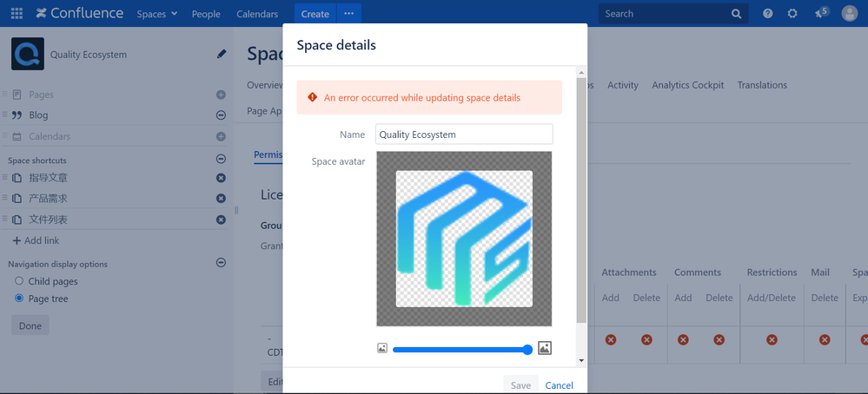The height and width of the screenshot is (394, 868).
Task: Click the Attachments Delete denied icon
Action: (x=646, y=339)
